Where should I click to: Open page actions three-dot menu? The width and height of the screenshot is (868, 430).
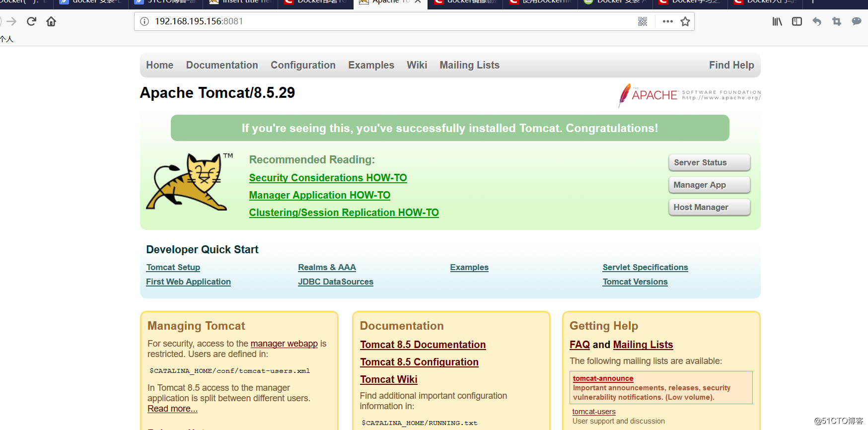667,21
